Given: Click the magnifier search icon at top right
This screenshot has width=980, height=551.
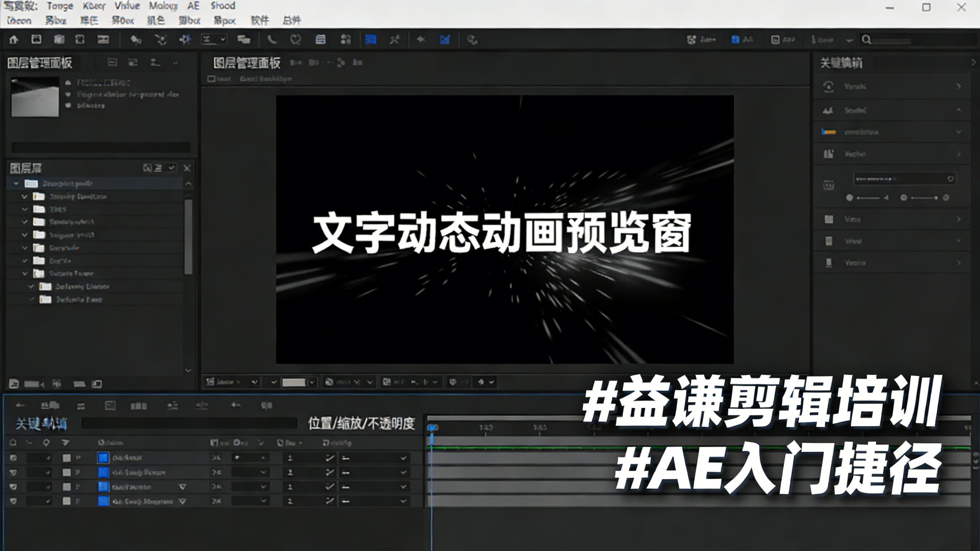Looking at the screenshot, I should point(866,39).
